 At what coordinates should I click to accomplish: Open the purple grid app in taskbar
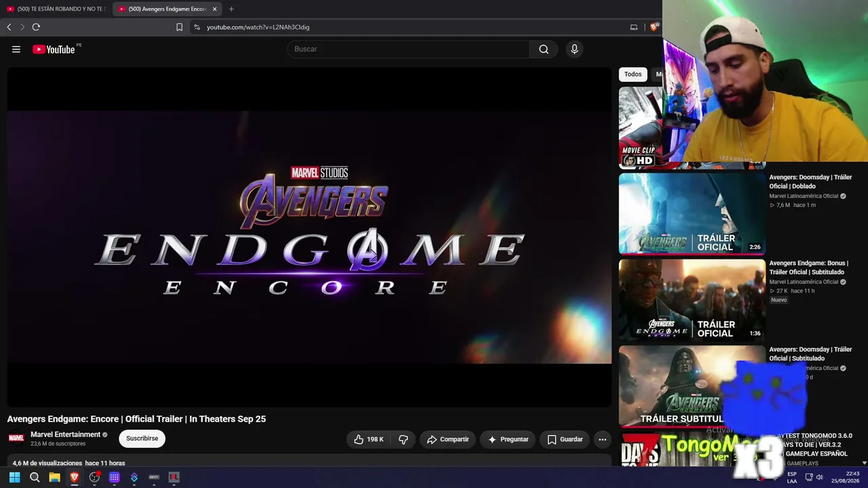115,477
